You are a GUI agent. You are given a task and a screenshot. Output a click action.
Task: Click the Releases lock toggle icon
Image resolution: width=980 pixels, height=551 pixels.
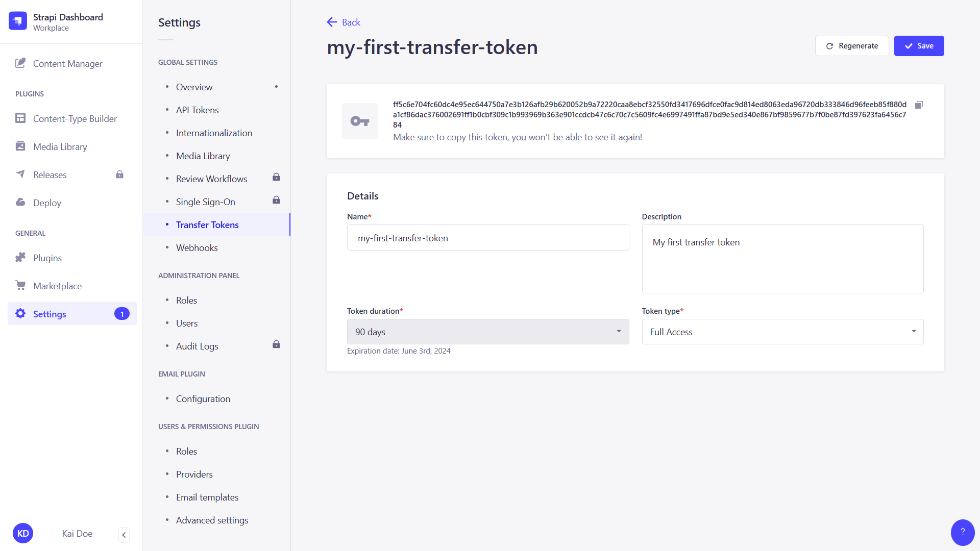pos(119,174)
